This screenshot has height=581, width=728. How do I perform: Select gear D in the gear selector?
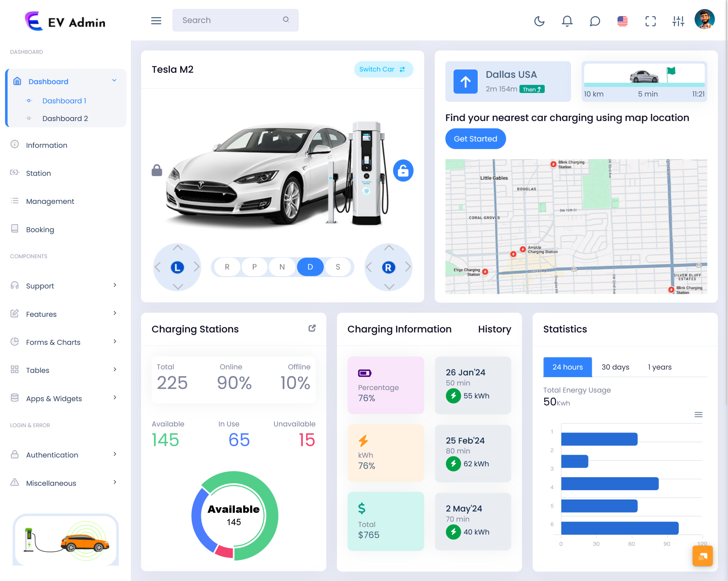click(310, 267)
